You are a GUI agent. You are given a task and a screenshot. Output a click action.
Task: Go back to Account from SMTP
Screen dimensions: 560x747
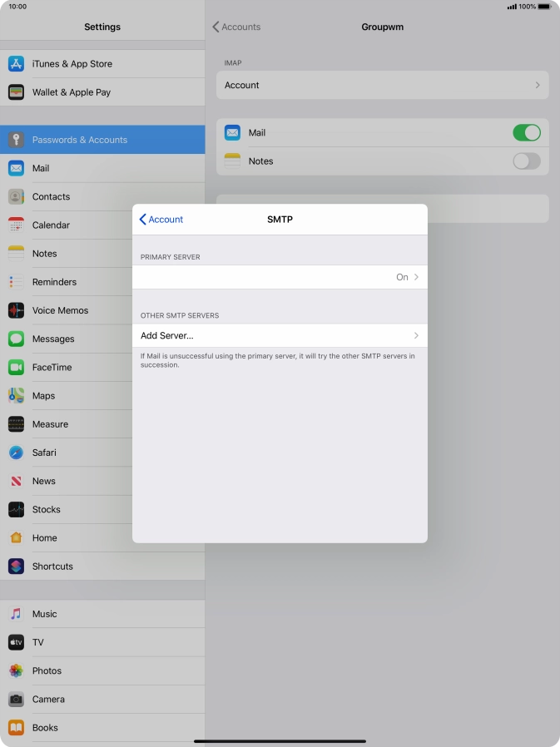coord(161,220)
